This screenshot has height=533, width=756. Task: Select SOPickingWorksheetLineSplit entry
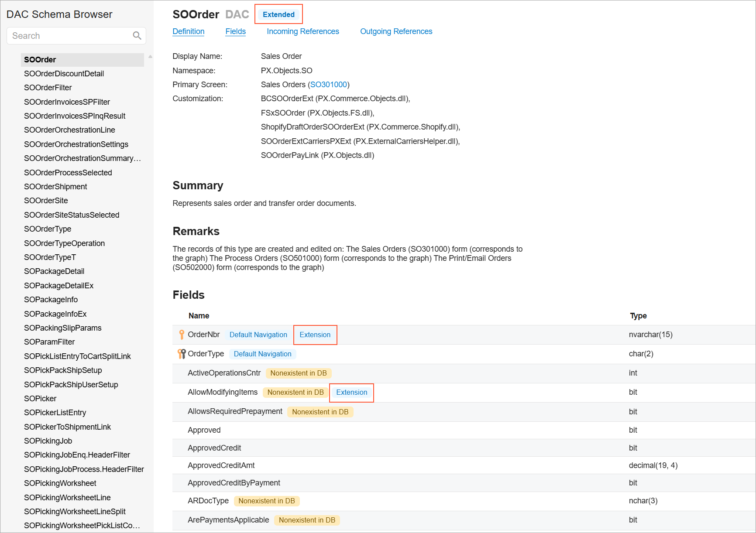(x=75, y=512)
